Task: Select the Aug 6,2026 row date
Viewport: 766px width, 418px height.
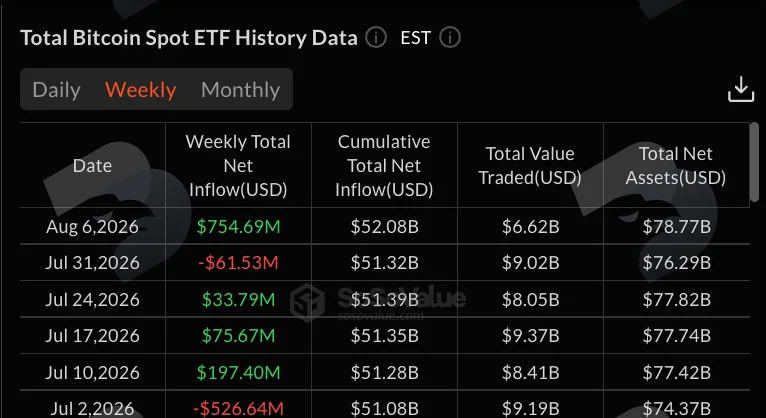Action: [x=92, y=227]
